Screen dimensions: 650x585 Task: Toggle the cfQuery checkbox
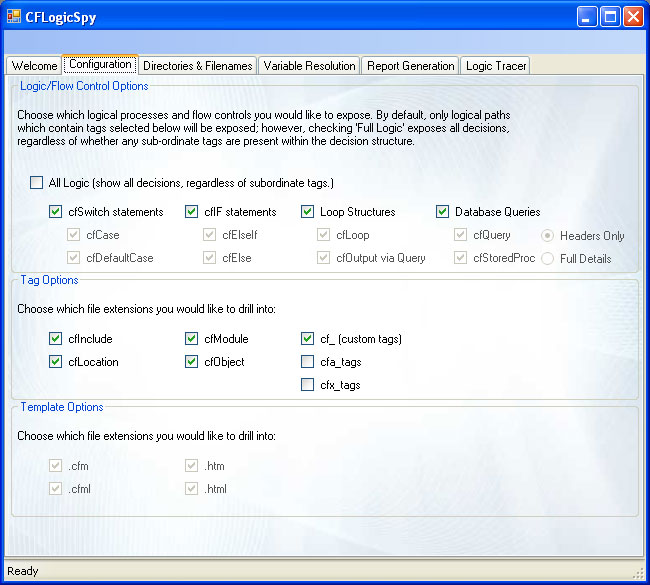tap(460, 235)
